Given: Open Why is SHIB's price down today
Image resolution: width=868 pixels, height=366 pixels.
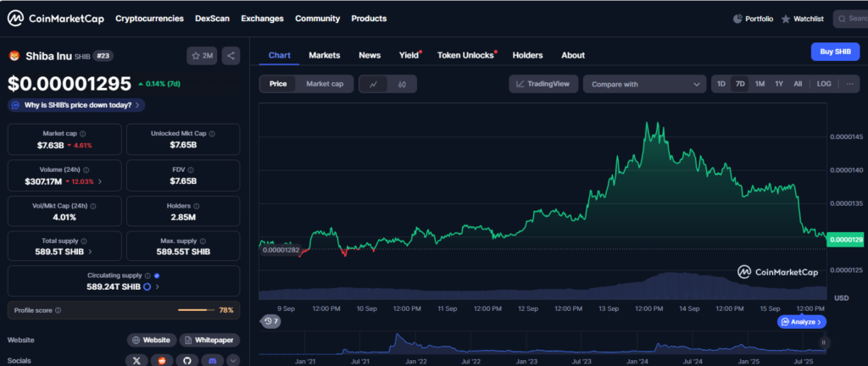Looking at the screenshot, I should tap(76, 105).
